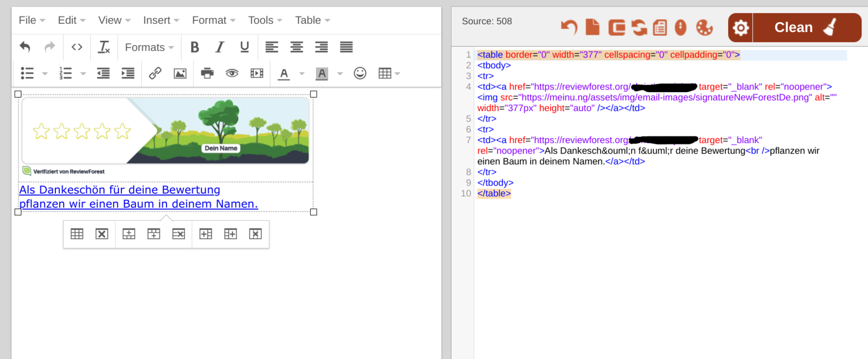Open the emoticons smiley icon
Image resolution: width=868 pixels, height=359 pixels.
pyautogui.click(x=360, y=73)
